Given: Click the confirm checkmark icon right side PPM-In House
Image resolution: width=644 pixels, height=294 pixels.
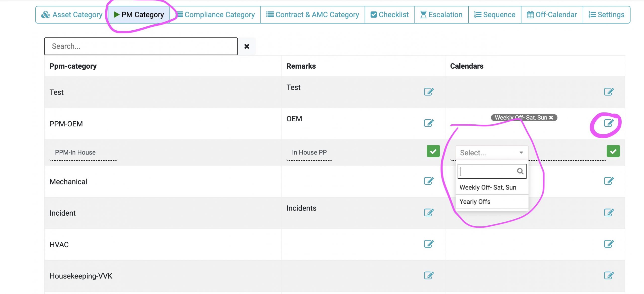Looking at the screenshot, I should tap(613, 151).
